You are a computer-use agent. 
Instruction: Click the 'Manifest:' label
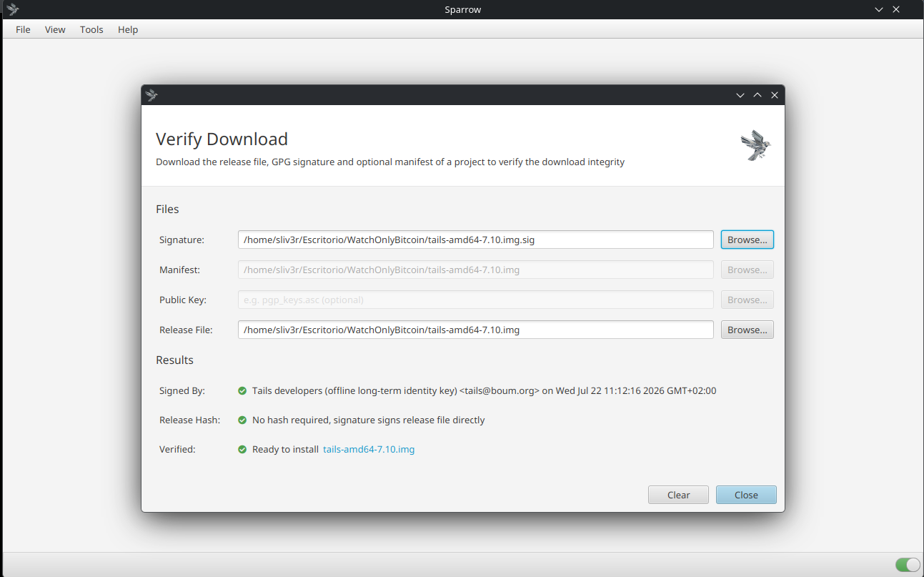pos(179,270)
